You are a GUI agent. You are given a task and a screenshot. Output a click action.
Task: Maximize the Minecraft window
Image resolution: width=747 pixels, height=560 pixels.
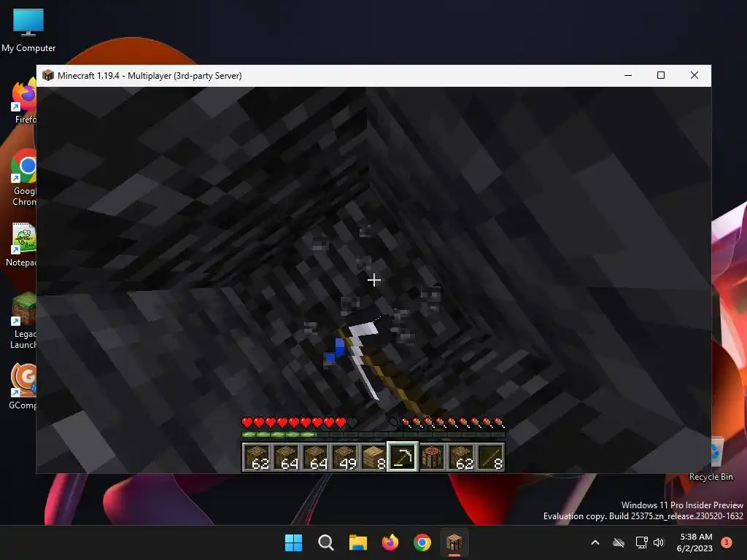tap(661, 75)
